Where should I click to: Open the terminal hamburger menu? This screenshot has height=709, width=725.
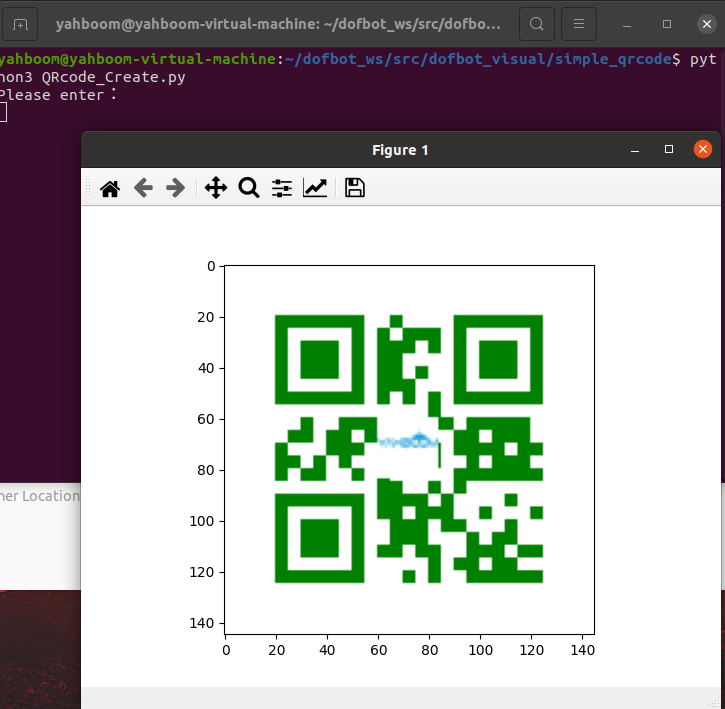click(x=579, y=24)
